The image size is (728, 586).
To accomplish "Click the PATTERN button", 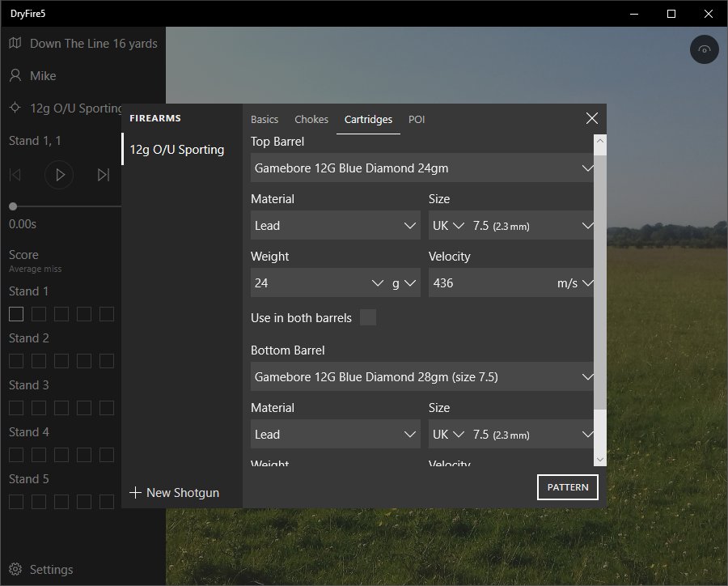I will 568,488.
